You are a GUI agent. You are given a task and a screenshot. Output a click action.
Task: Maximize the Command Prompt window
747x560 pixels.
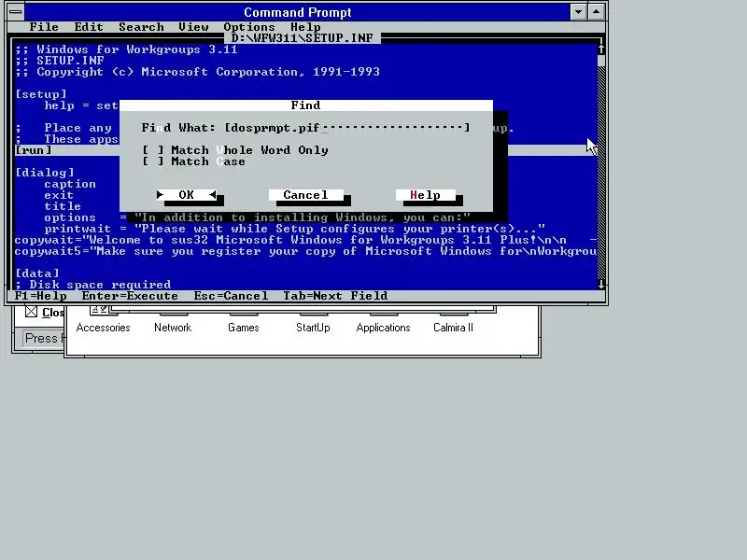[596, 12]
